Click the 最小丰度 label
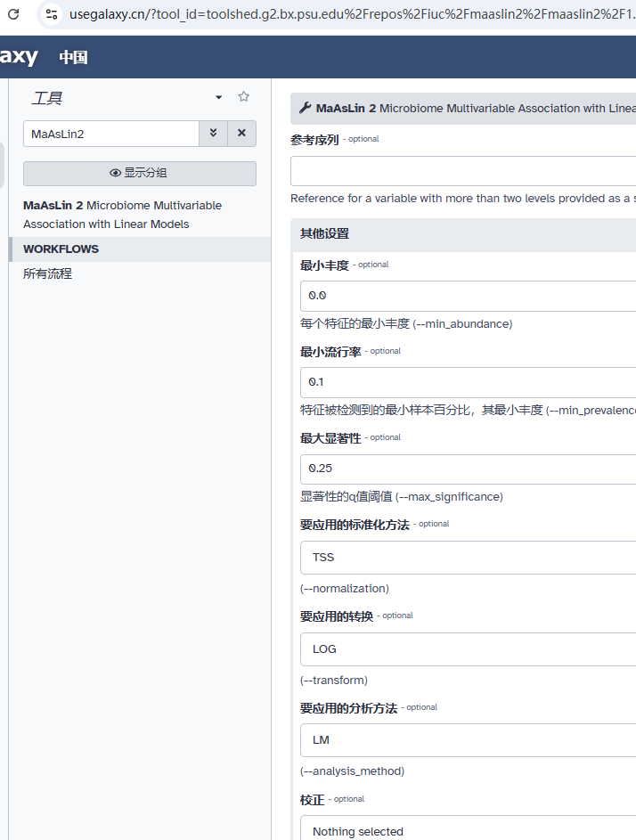This screenshot has width=636, height=840. pos(324,265)
